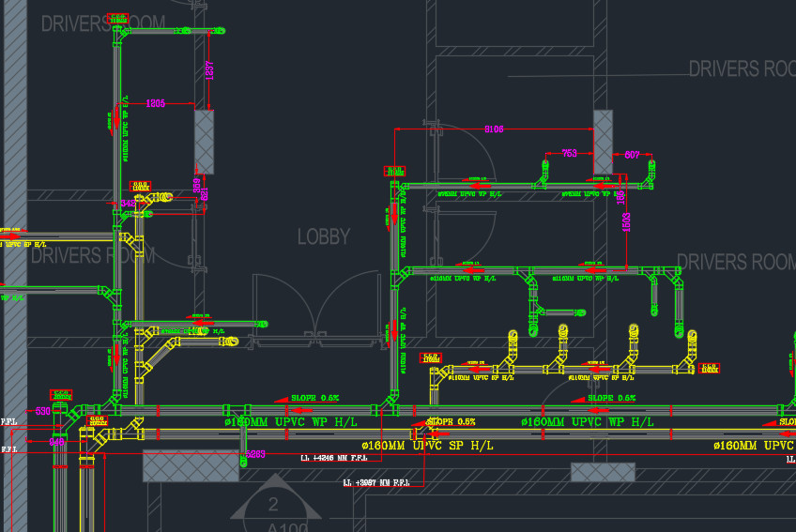
Task: Select the LOBBY room label
Action: point(323,237)
